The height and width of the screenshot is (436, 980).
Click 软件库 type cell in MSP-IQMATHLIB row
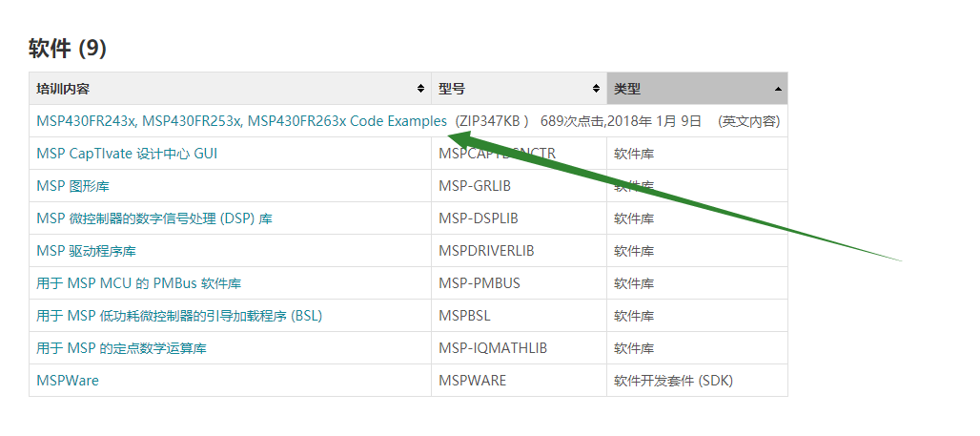tap(697, 348)
